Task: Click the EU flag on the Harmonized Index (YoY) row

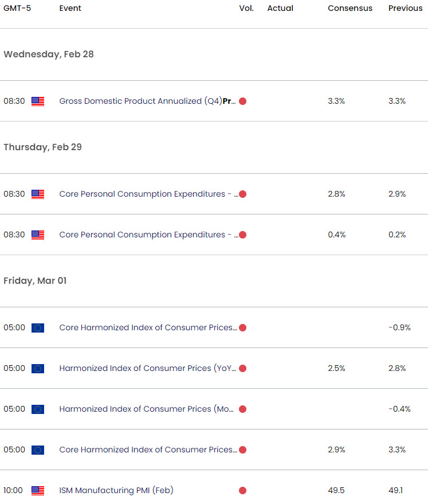Action: click(x=38, y=369)
